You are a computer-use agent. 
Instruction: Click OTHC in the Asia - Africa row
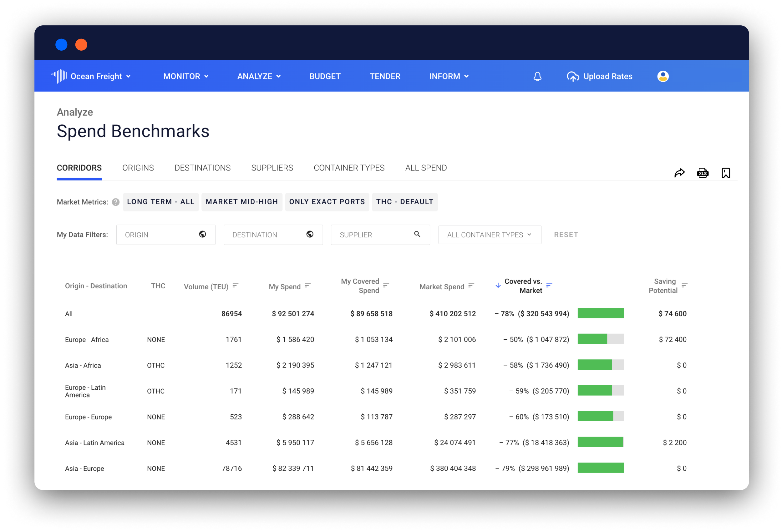click(x=156, y=365)
